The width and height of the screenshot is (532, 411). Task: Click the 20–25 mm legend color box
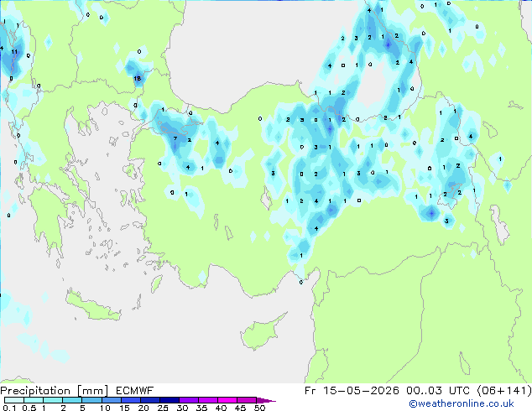tap(150, 400)
